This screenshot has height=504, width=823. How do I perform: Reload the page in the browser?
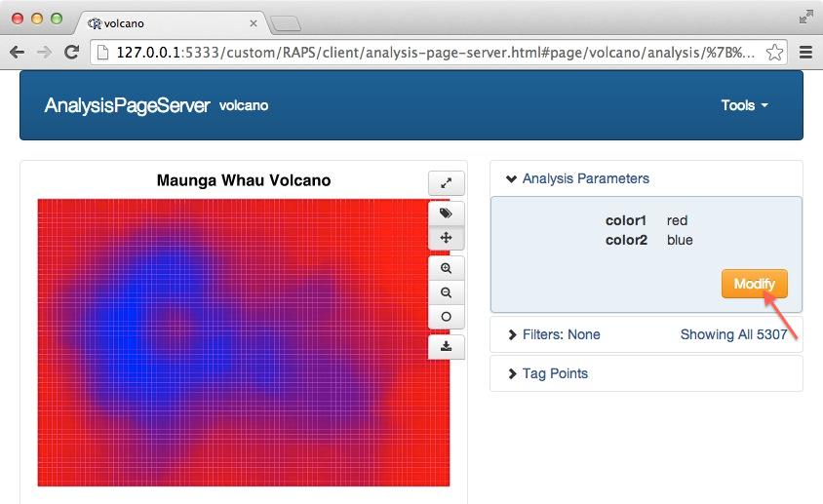point(71,52)
